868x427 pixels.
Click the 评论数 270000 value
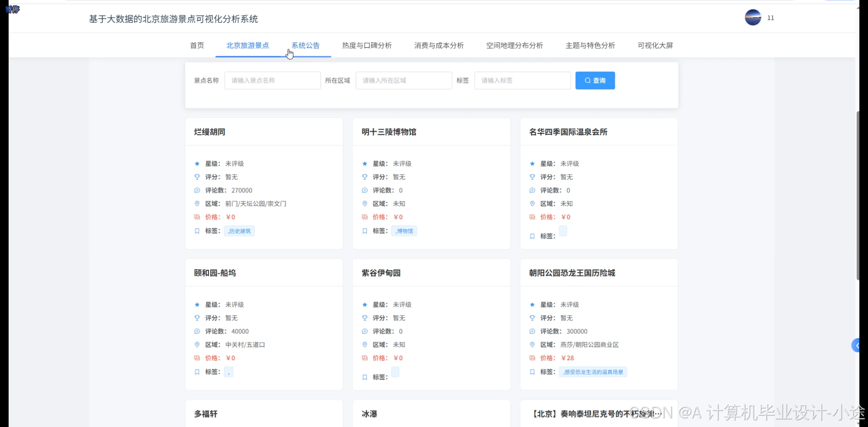pyautogui.click(x=242, y=191)
